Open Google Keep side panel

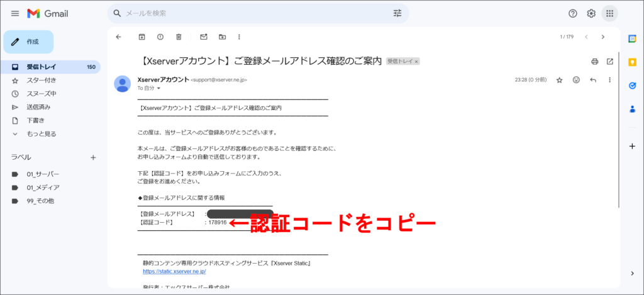coord(633,62)
